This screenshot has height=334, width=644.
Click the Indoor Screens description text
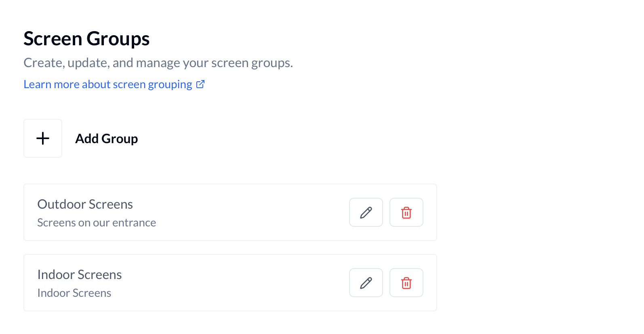click(74, 293)
